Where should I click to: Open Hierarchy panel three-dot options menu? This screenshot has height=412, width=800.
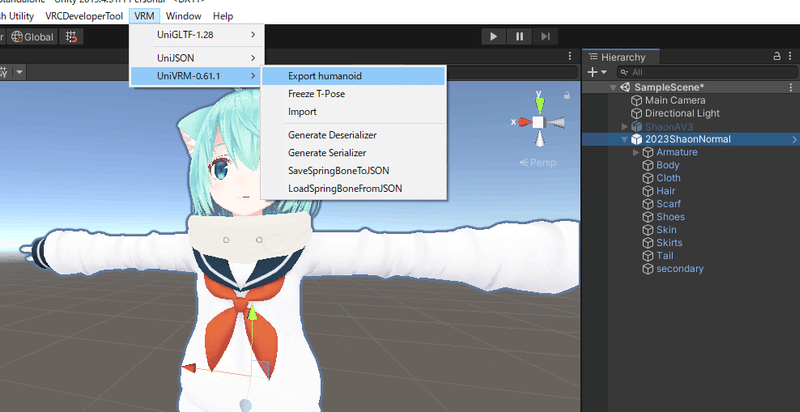tap(791, 56)
